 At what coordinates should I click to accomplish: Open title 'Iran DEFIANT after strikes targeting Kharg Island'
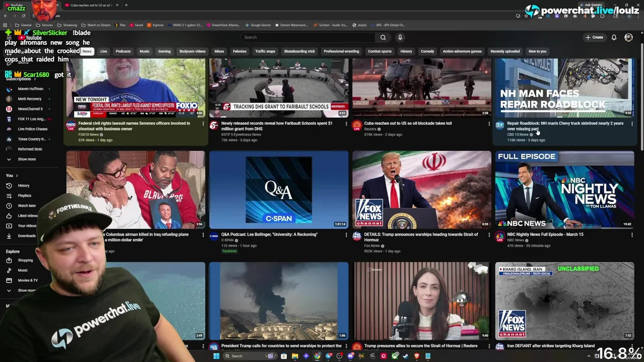[551, 346]
